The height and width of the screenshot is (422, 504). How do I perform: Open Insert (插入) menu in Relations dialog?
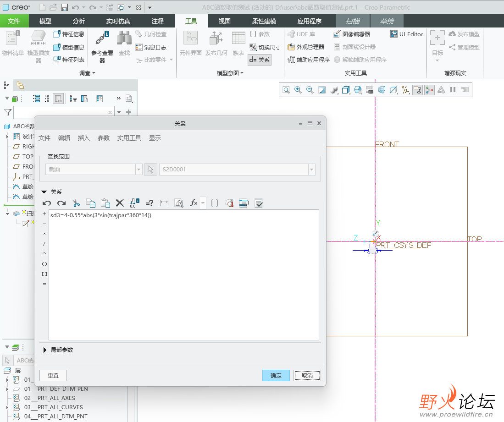(x=83, y=138)
